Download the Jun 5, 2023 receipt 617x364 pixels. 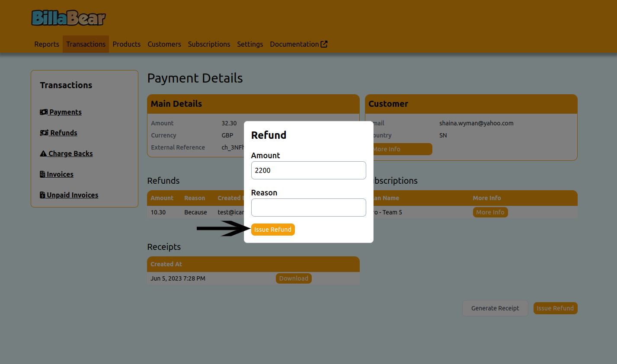pos(294,278)
